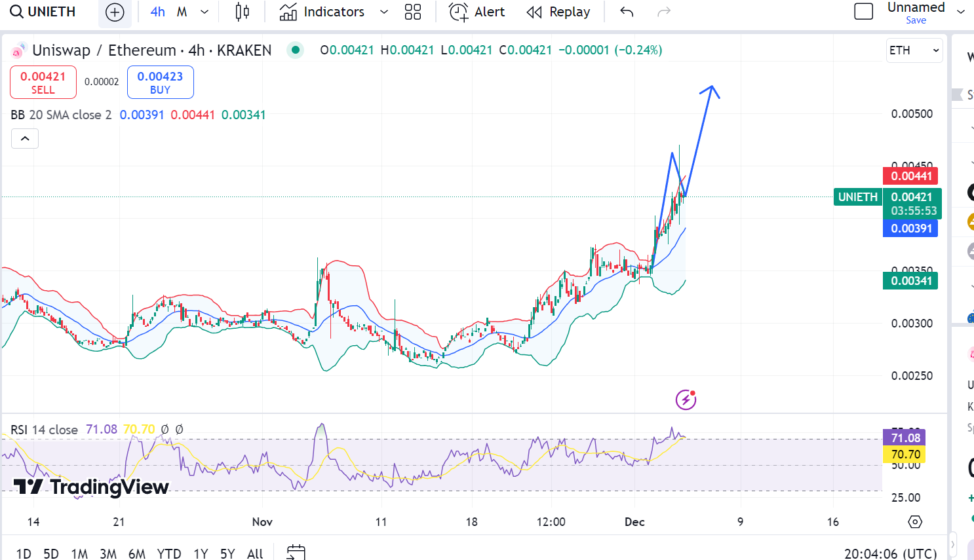The width and height of the screenshot is (974, 560).
Task: Click the green 0.00341 lower band label
Action: click(911, 281)
